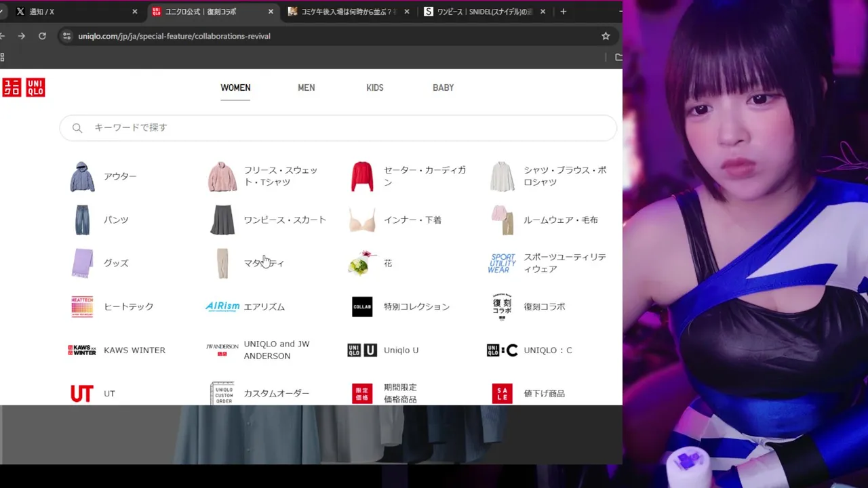
Task: Open ルームウェア・毛布 link
Action: pos(561,220)
